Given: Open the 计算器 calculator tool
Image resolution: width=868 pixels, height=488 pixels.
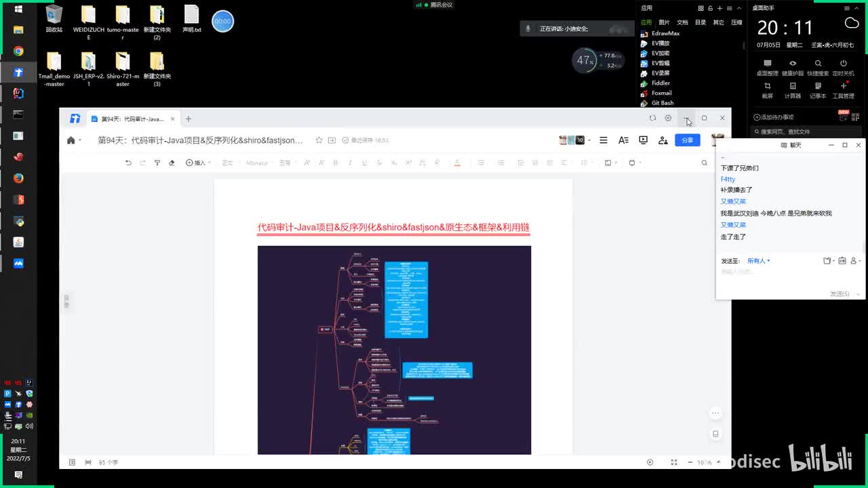Looking at the screenshot, I should [793, 90].
